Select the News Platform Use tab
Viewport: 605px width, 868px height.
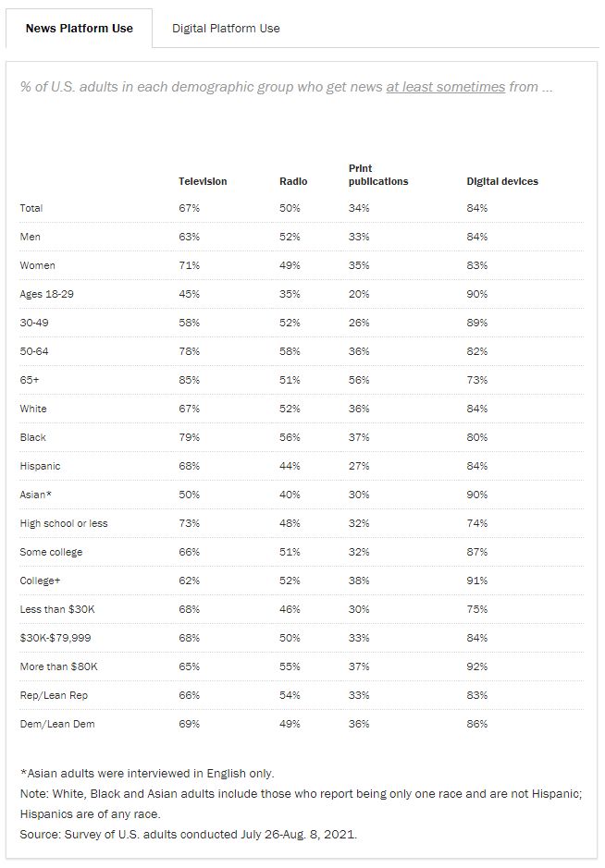point(79,28)
